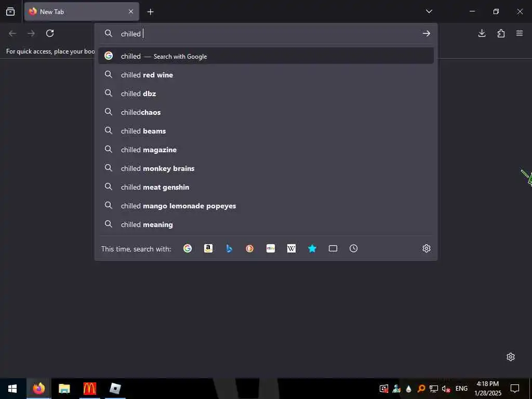Screen dimensions: 532x399
Task: Close the New Tab tab
Action: 131,11
